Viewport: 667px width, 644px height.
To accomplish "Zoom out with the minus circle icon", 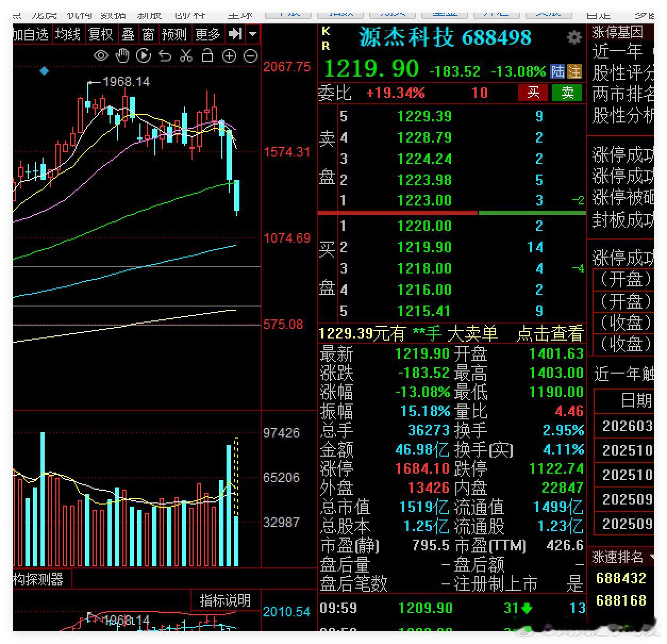I will 251,56.
